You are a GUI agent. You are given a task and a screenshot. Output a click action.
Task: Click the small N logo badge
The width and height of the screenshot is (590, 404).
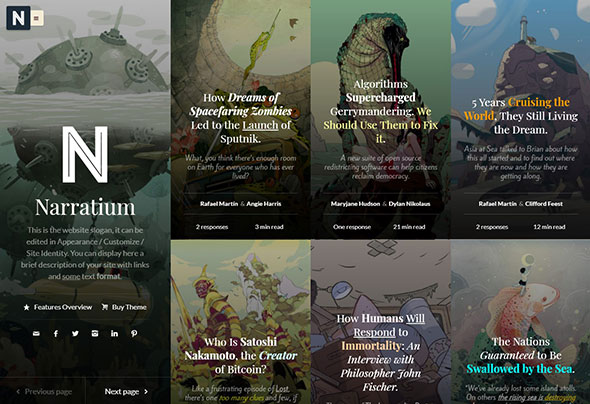[18, 18]
